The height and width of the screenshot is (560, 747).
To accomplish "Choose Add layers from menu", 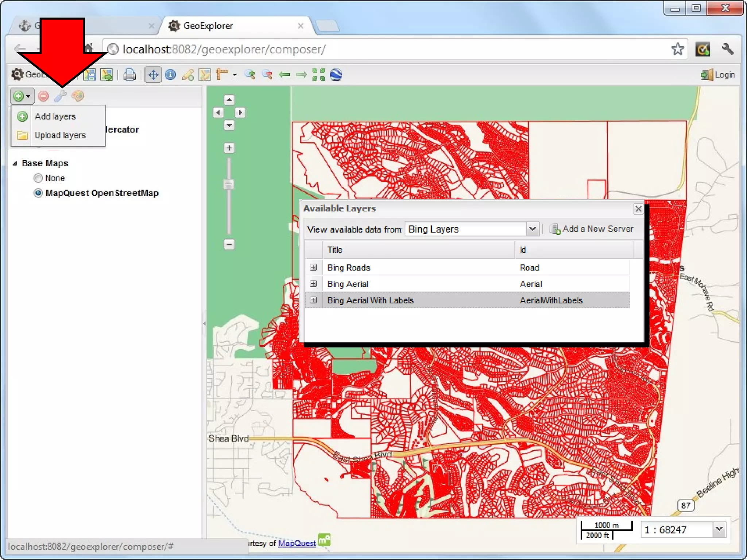I will [55, 116].
